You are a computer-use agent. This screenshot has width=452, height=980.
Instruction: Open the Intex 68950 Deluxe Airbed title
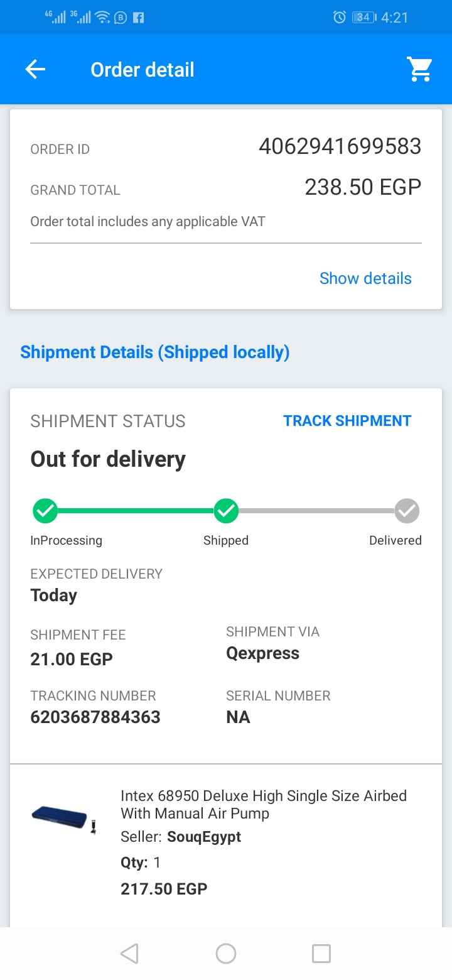264,804
